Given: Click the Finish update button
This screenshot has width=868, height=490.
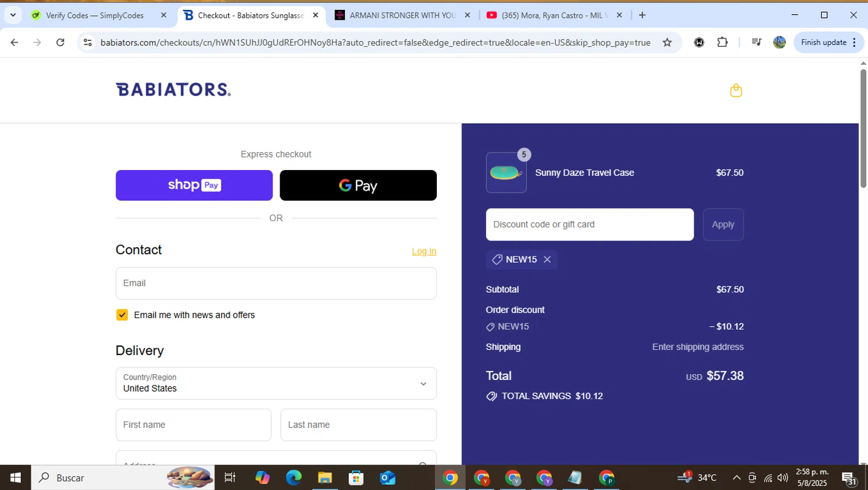Looking at the screenshot, I should [829, 42].
